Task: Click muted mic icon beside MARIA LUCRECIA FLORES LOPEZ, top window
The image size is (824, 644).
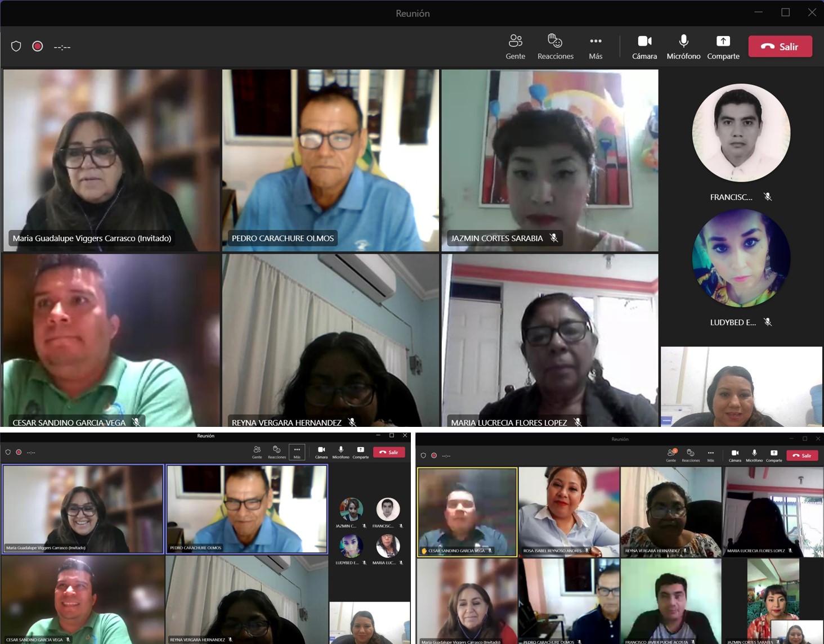Action: coord(578,422)
